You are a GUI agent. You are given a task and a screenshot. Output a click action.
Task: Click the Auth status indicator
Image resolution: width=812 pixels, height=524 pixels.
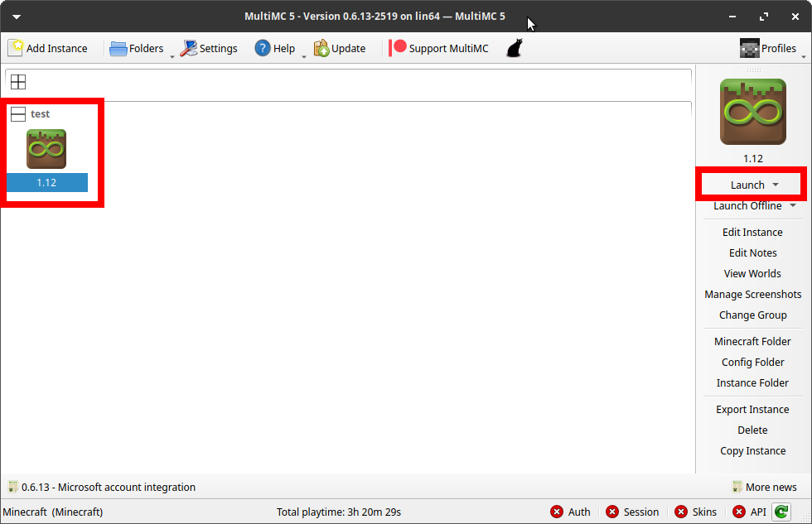click(x=570, y=512)
